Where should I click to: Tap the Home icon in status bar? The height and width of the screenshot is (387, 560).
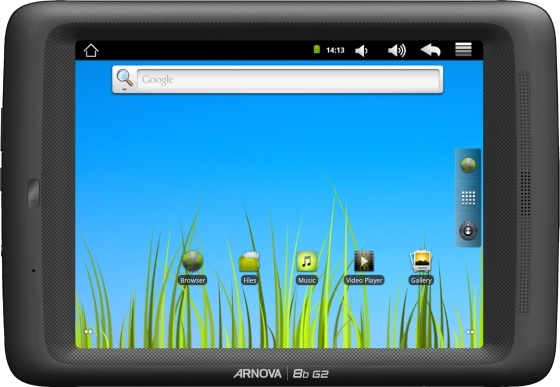pos(91,50)
